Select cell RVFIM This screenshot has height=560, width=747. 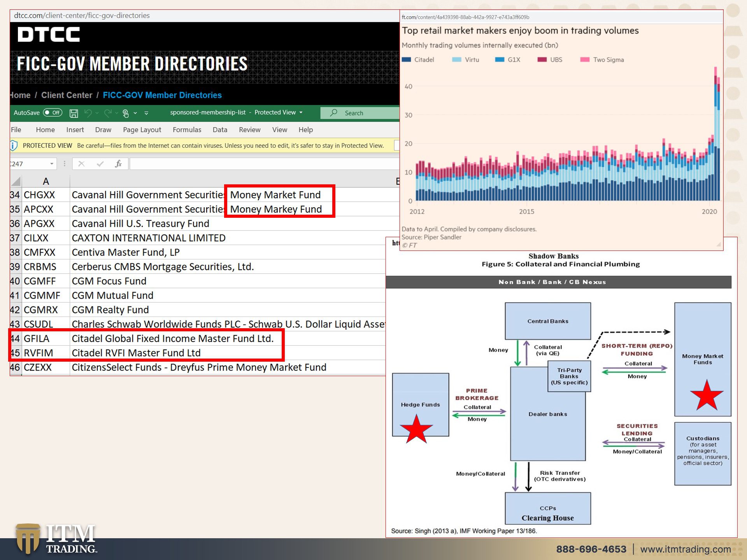(x=46, y=353)
